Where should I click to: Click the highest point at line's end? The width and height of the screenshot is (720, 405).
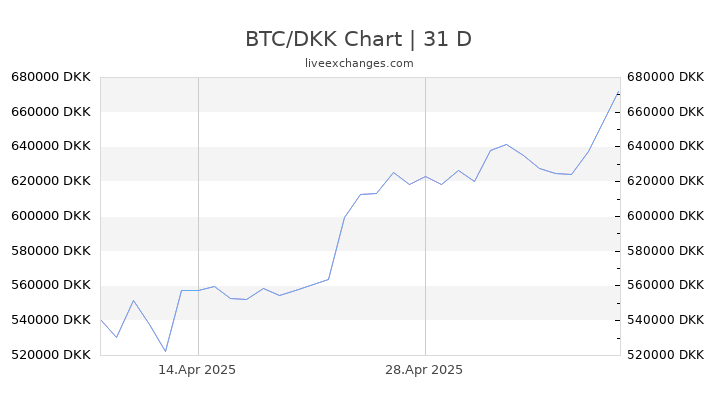(x=618, y=92)
